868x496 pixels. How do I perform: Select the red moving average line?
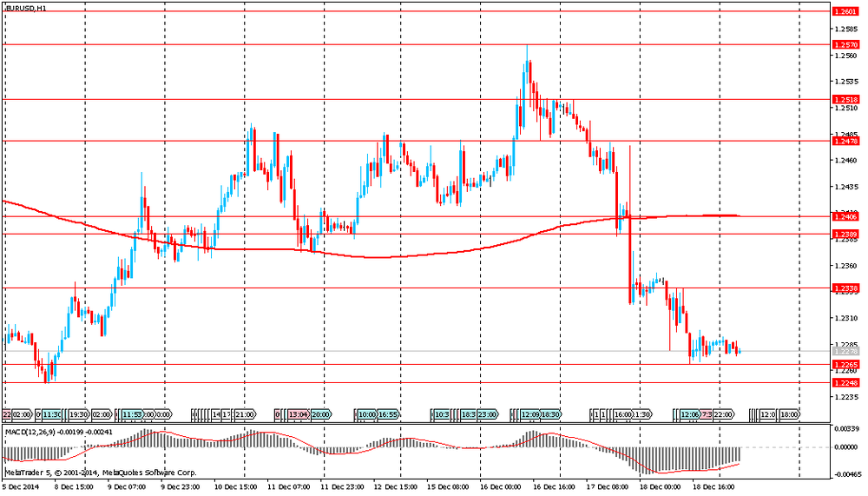click(371, 257)
